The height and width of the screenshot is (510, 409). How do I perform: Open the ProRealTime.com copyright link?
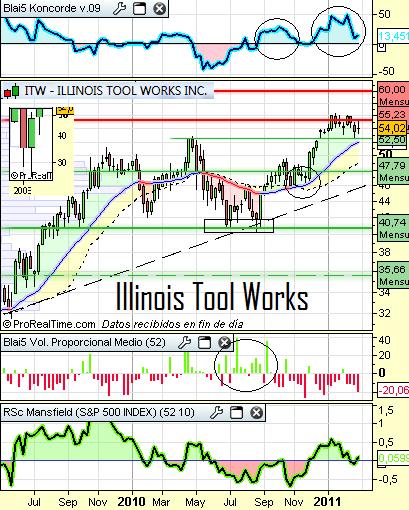coord(49,324)
